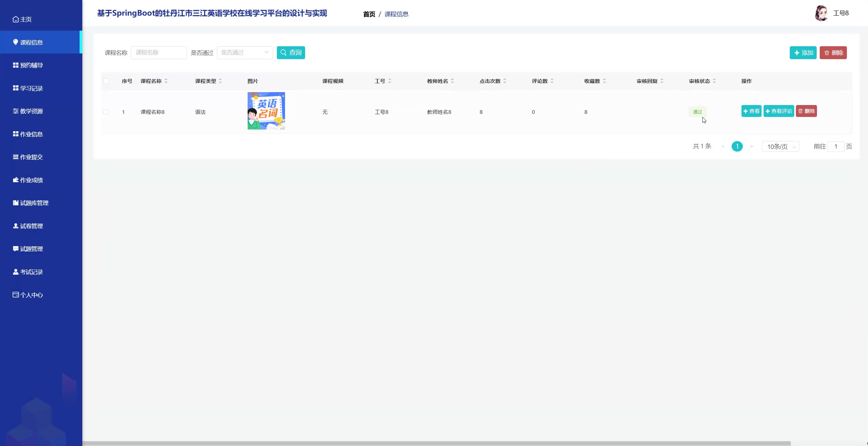Click the home icon beside 主页
Image resolution: width=868 pixels, height=446 pixels.
16,19
